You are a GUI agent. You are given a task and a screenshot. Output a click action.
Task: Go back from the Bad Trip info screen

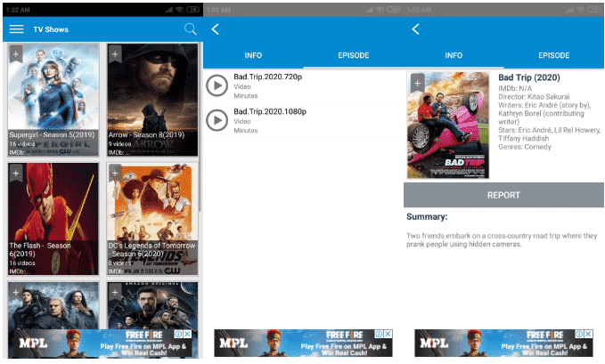coord(415,29)
